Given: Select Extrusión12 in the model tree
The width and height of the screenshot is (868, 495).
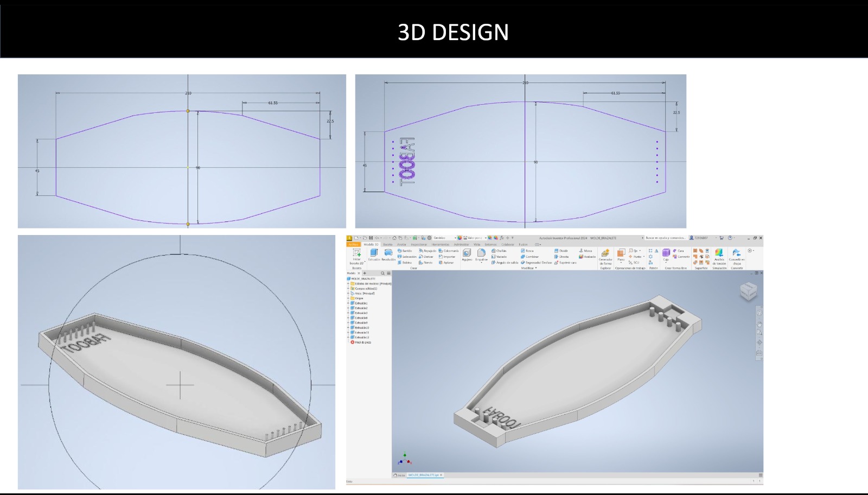Looking at the screenshot, I should pos(360,338).
